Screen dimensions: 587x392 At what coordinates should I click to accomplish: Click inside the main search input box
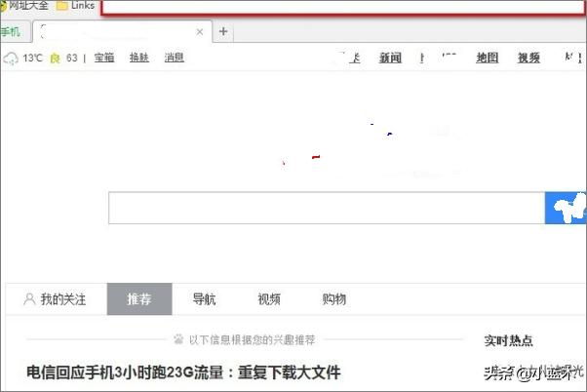point(325,209)
